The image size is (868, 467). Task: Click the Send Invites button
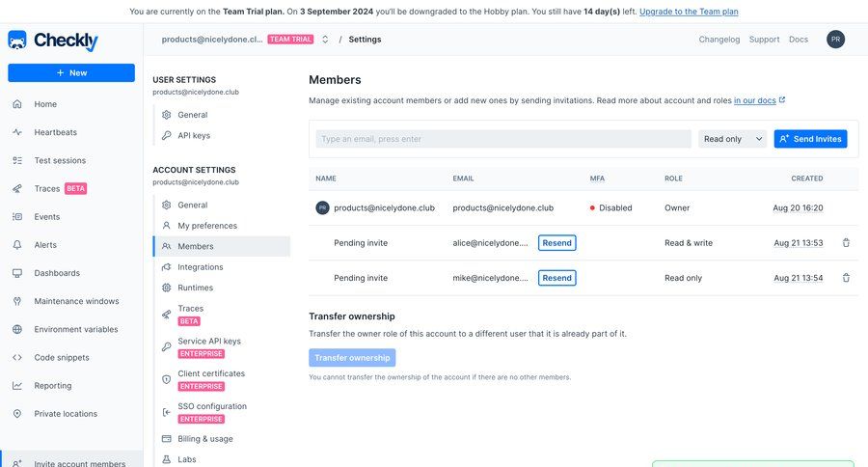pyautogui.click(x=810, y=139)
